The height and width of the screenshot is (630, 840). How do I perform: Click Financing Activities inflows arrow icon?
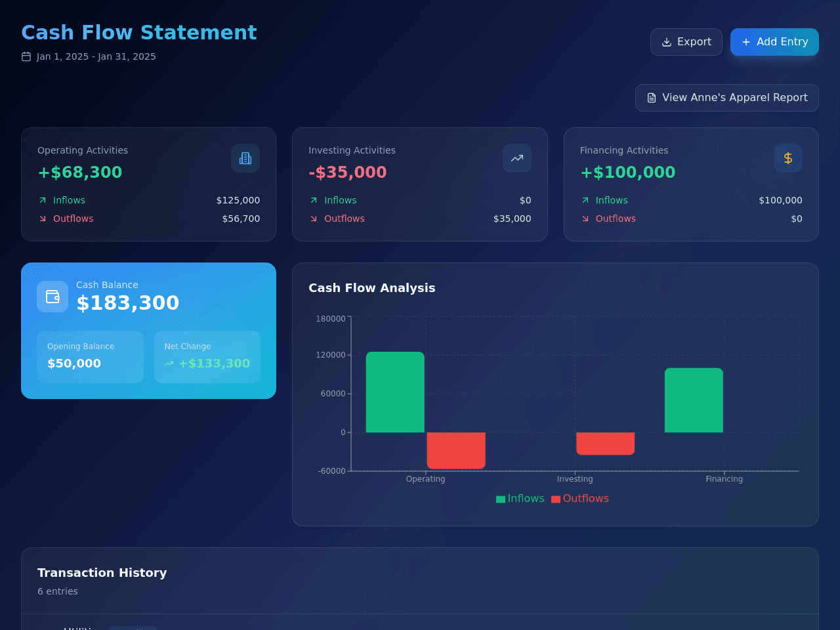[x=585, y=200]
